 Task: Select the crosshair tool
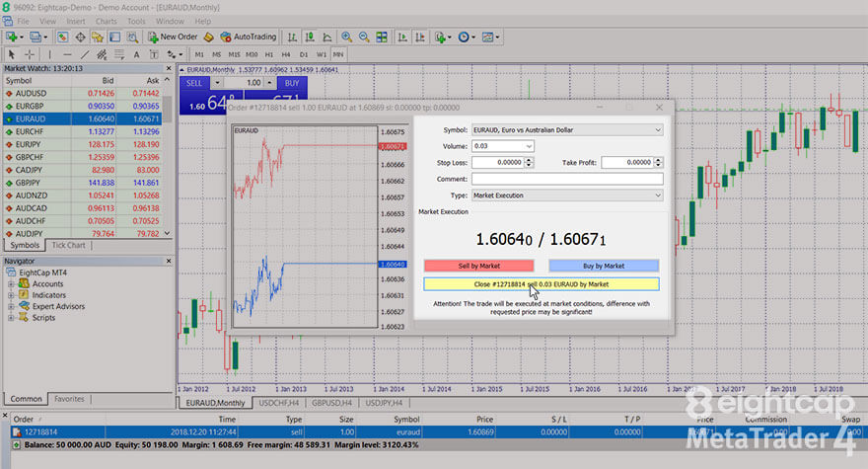30,54
